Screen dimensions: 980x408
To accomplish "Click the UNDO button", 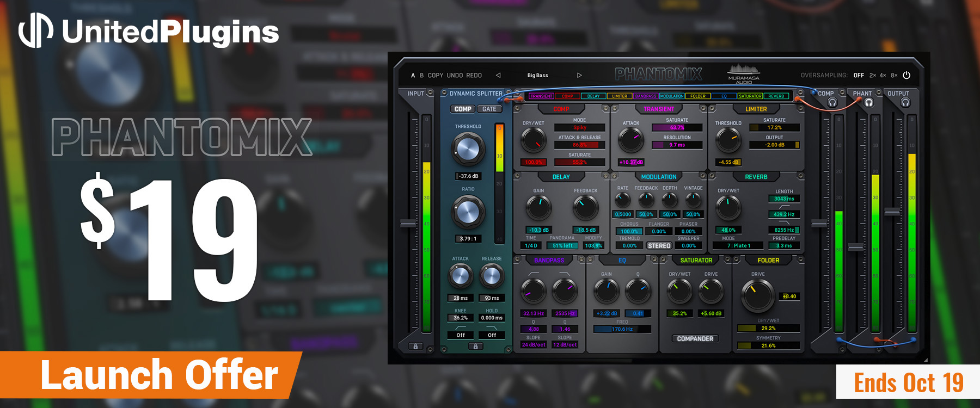I will tap(455, 75).
